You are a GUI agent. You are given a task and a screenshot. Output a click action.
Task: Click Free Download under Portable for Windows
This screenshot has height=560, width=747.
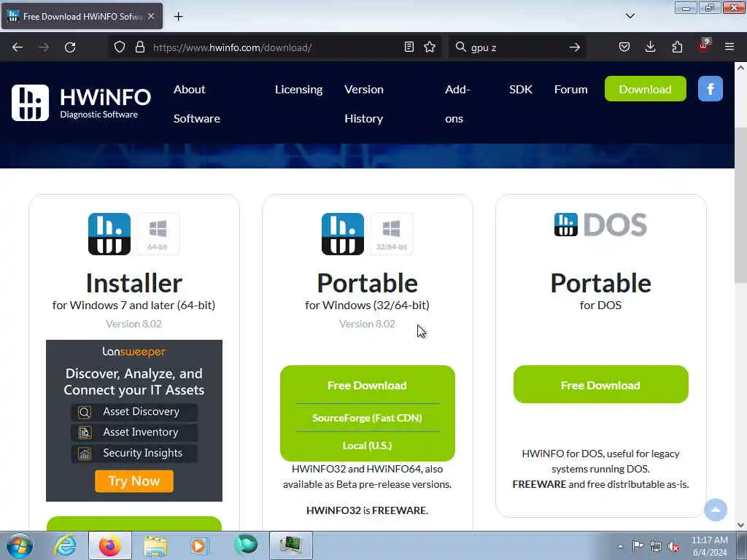(x=368, y=385)
